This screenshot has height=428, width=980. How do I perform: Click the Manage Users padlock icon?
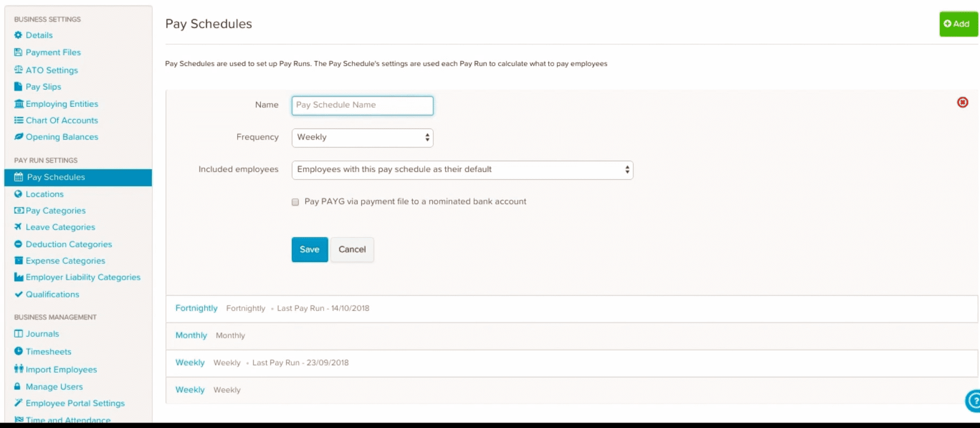(x=18, y=386)
